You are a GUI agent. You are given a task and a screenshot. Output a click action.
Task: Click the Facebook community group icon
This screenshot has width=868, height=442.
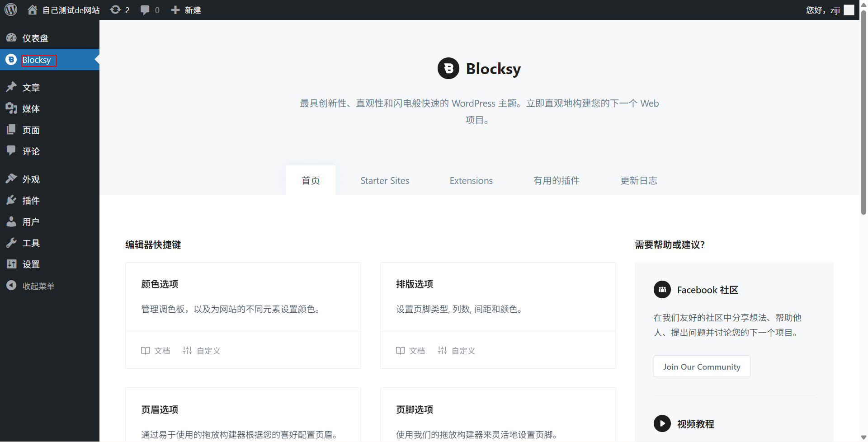click(x=662, y=290)
